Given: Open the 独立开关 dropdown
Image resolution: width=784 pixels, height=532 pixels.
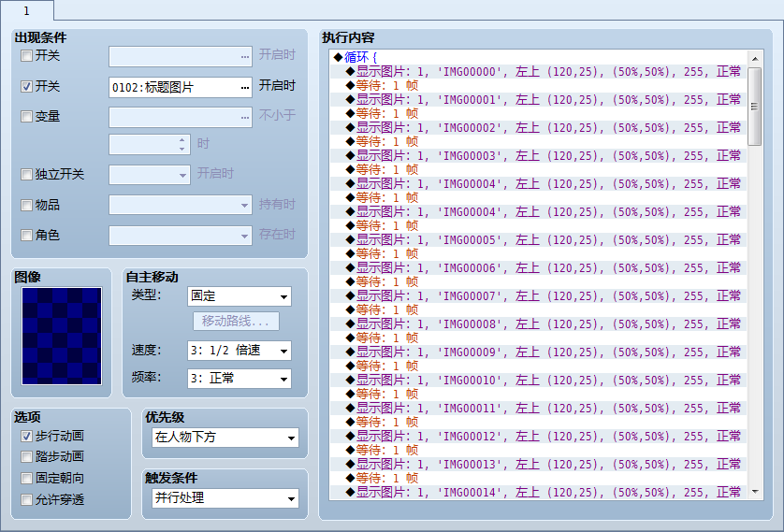Looking at the screenshot, I should (182, 176).
